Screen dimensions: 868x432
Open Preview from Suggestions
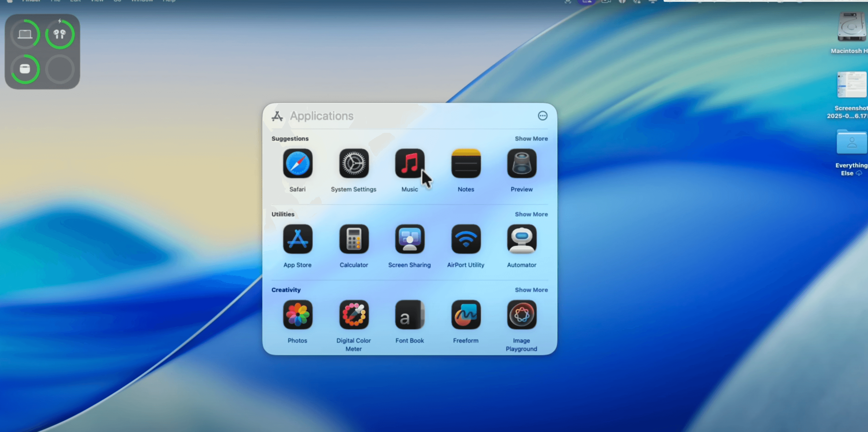coord(521,165)
